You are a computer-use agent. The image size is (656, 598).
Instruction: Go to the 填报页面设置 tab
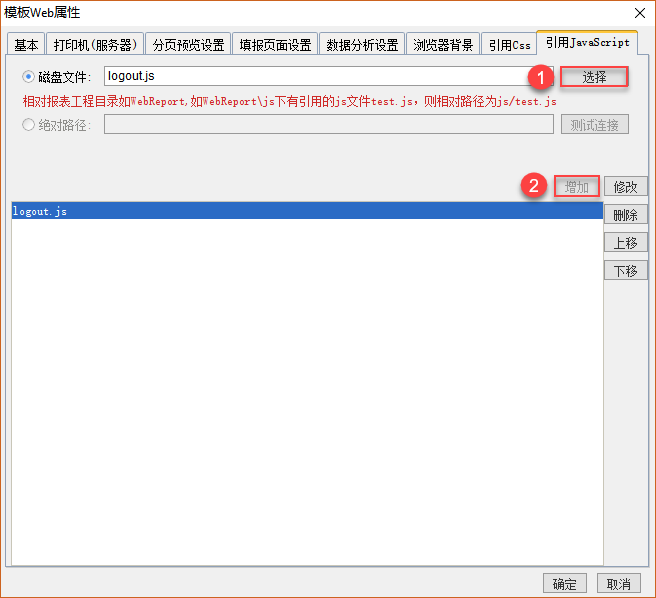275,44
